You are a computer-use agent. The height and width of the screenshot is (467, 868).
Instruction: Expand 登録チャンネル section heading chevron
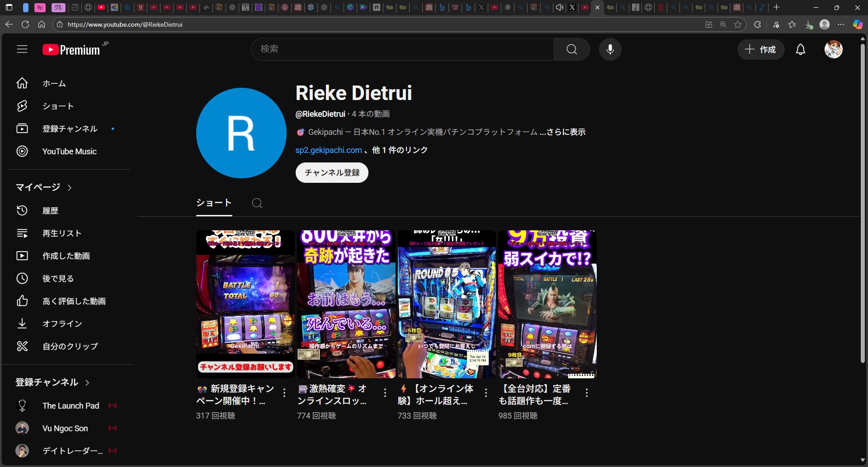(x=87, y=383)
